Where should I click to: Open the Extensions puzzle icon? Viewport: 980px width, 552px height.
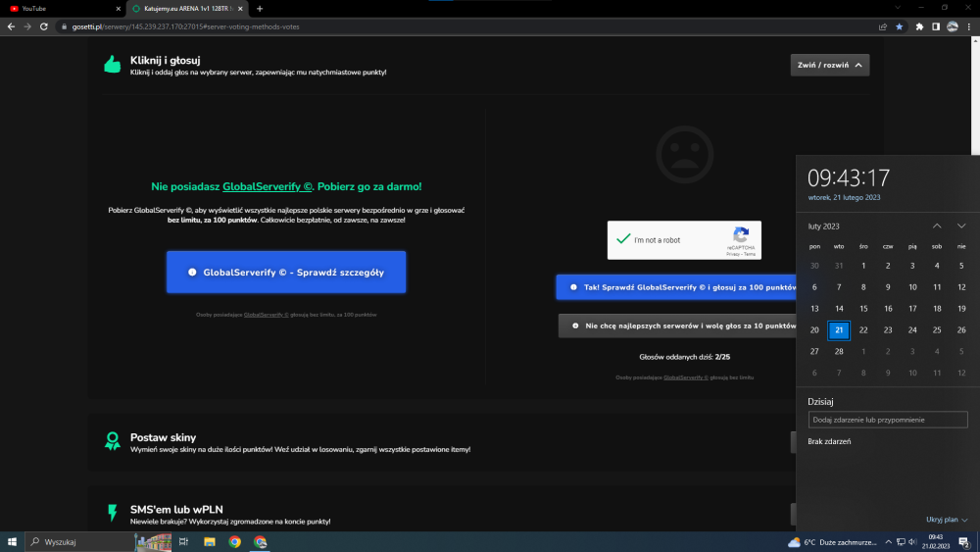pyautogui.click(x=919, y=26)
